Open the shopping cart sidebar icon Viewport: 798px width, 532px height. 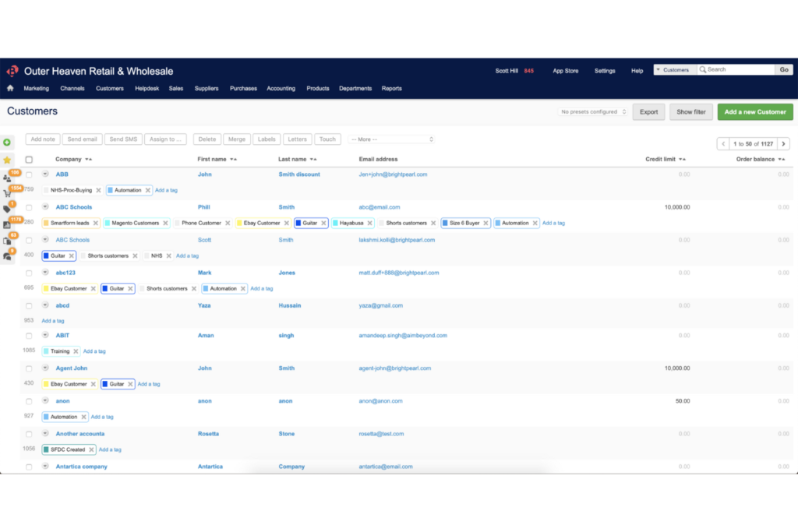click(x=7, y=193)
